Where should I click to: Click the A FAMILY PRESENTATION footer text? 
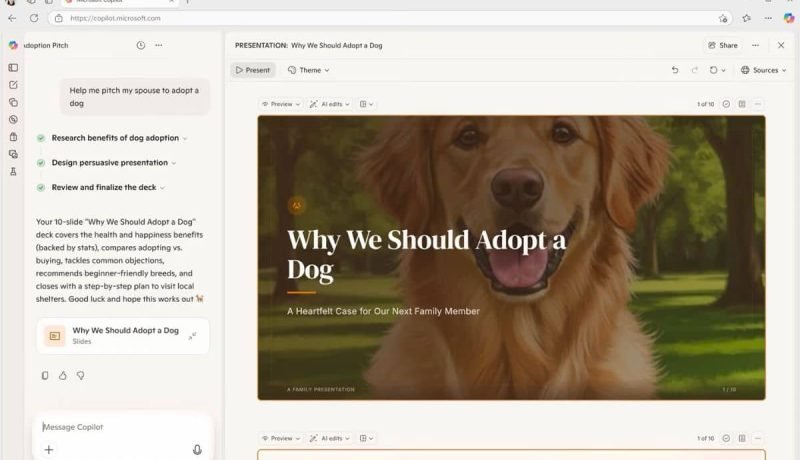(320, 389)
